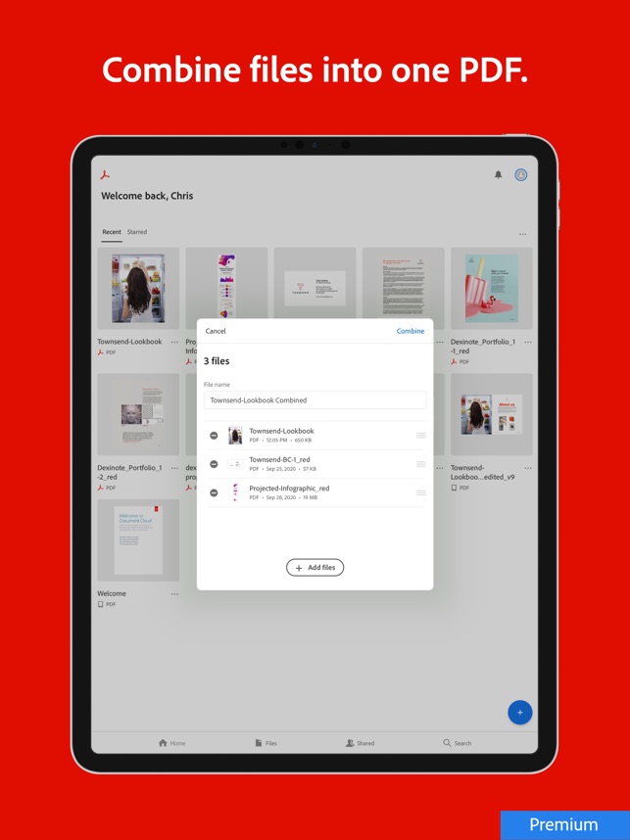Image resolution: width=630 pixels, height=840 pixels.
Task: Tap the Combine button
Action: pyautogui.click(x=411, y=331)
